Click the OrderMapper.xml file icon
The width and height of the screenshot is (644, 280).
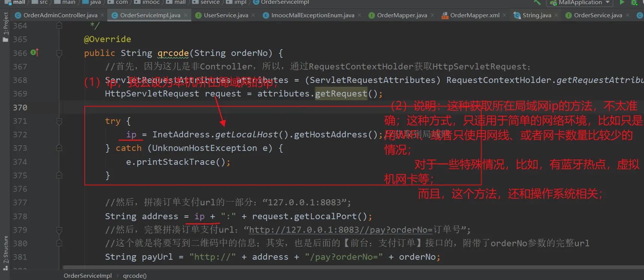444,15
